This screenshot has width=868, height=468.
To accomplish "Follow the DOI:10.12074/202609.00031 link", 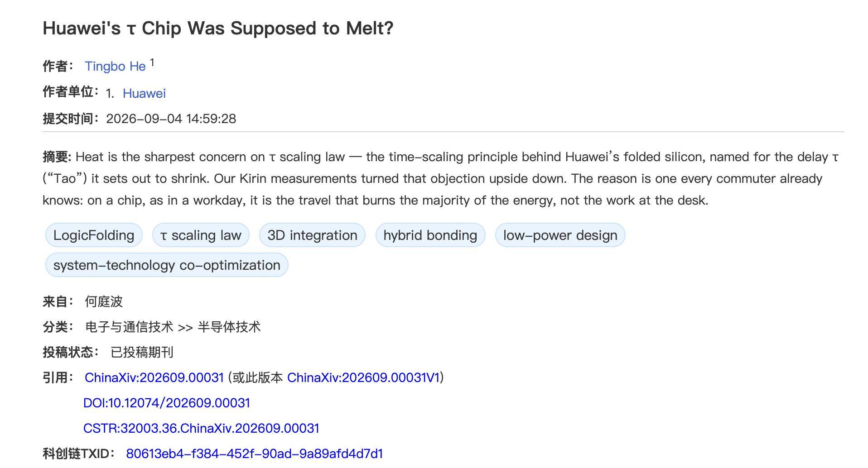I will (x=167, y=403).
